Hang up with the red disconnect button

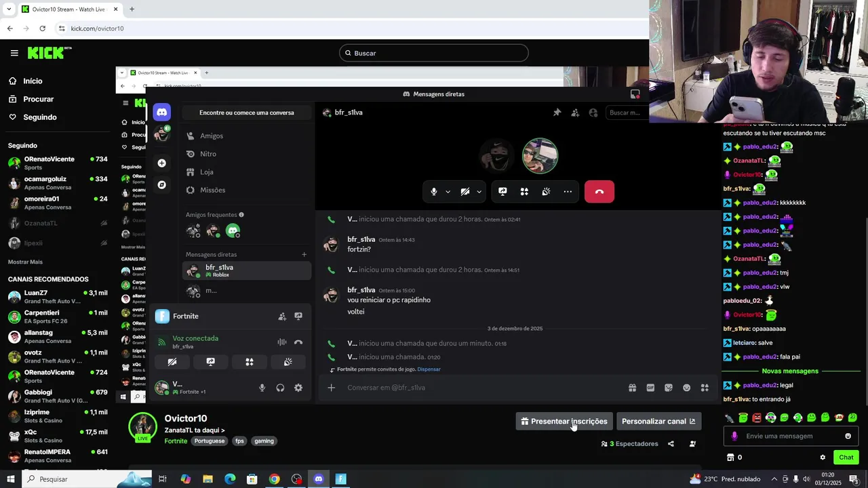click(599, 192)
